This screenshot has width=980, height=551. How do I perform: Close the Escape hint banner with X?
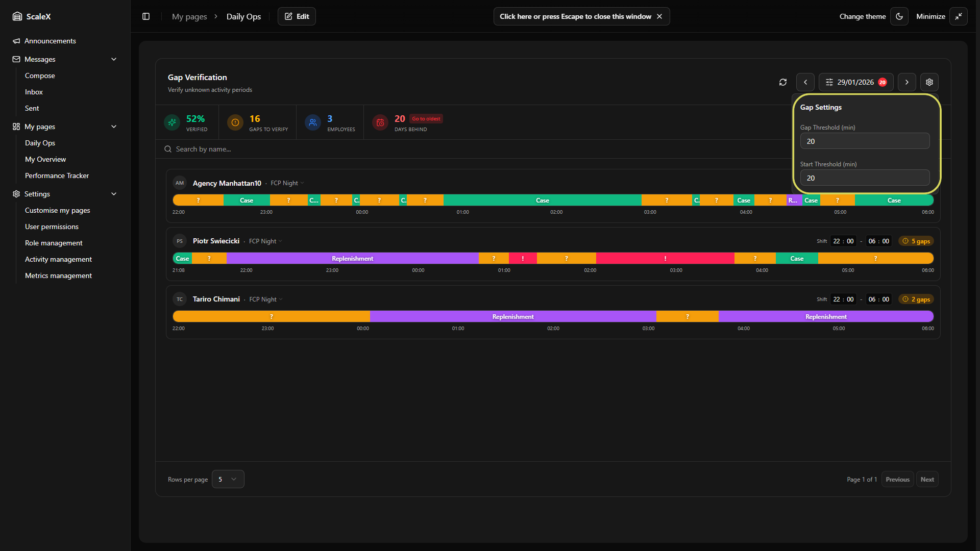(x=659, y=16)
